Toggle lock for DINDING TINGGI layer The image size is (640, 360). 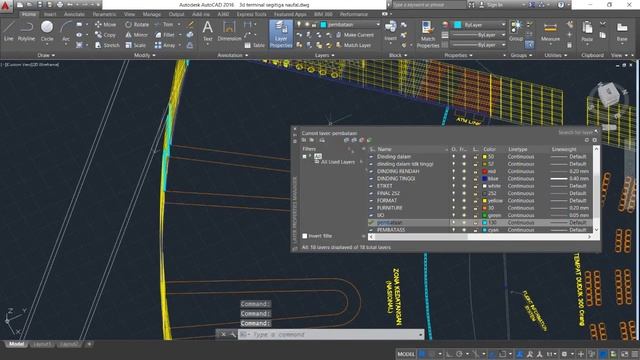coord(475,179)
